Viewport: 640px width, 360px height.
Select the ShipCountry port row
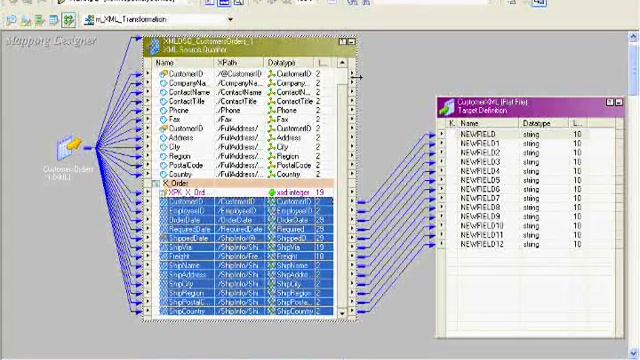pos(246,311)
